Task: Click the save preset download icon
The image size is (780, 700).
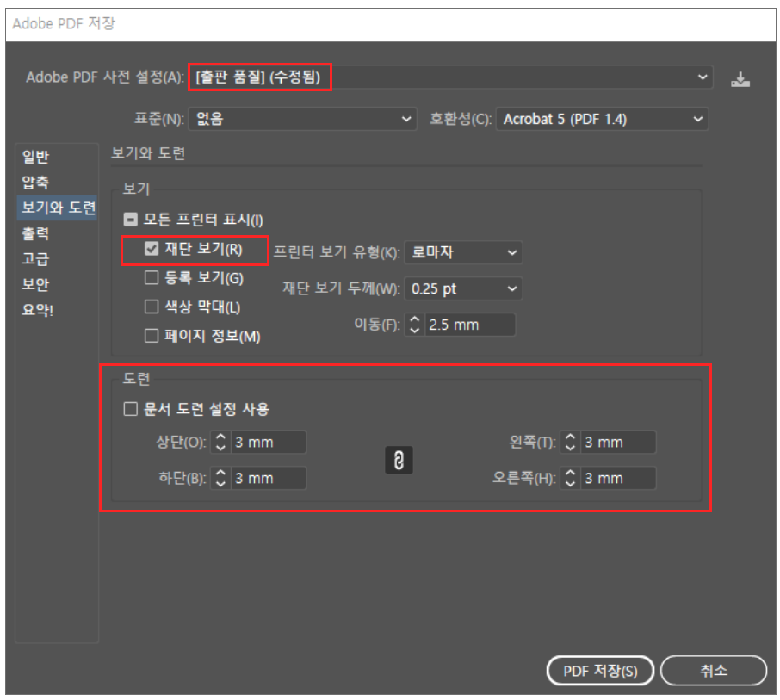Action: pyautogui.click(x=740, y=79)
